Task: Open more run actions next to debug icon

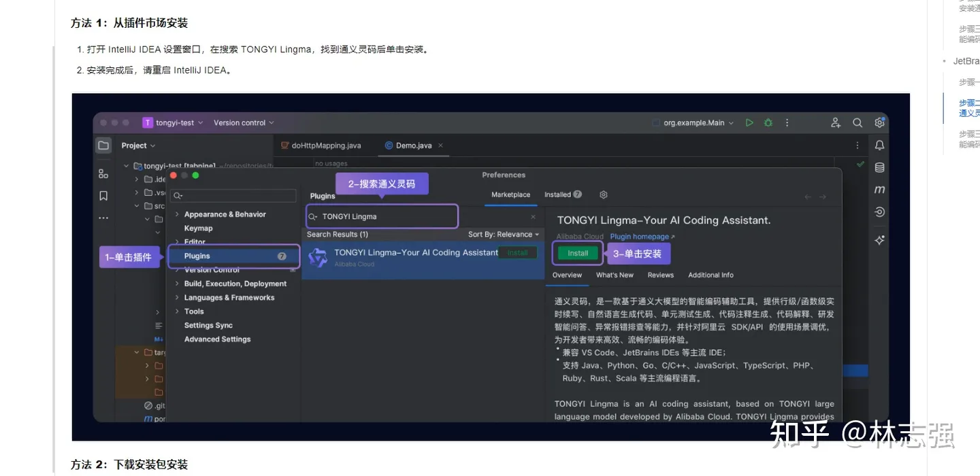Action: [787, 123]
